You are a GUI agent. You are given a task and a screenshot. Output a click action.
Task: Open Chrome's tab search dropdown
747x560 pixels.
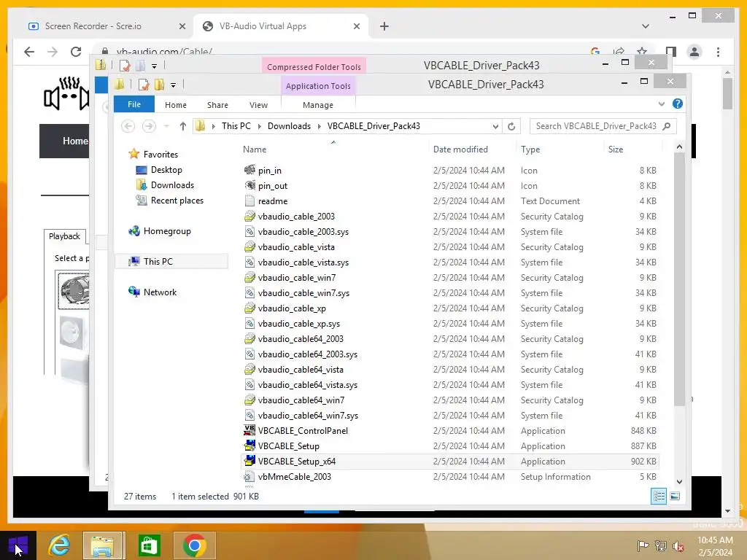click(645, 26)
